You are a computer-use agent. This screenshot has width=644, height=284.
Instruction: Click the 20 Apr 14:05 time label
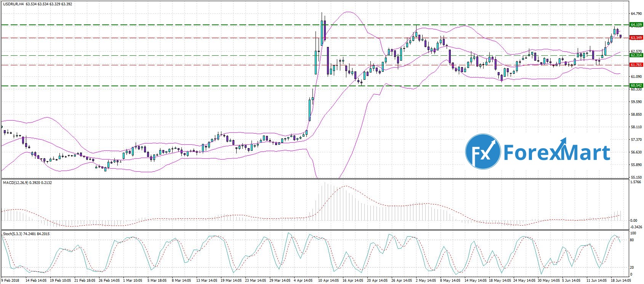pyautogui.click(x=378, y=281)
